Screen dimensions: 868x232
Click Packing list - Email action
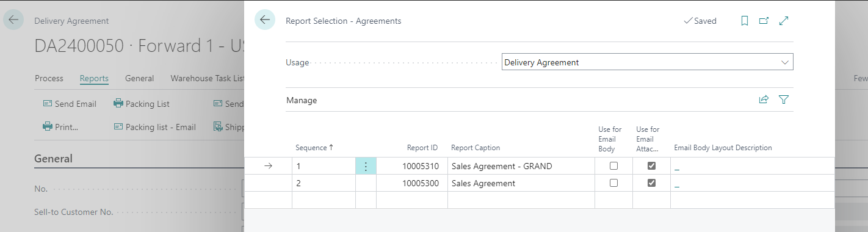click(155, 127)
